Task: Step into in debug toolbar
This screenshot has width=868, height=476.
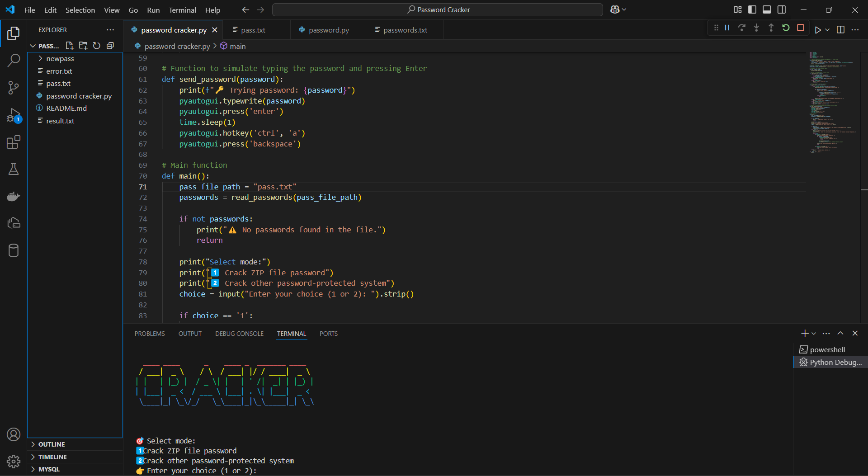Action: pos(756,28)
